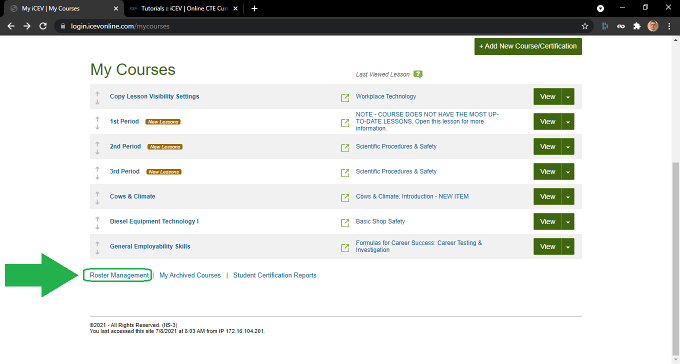Viewport: 680px width, 364px height.
Task: Switch to the Tutorials iCEV tab
Action: click(x=184, y=9)
